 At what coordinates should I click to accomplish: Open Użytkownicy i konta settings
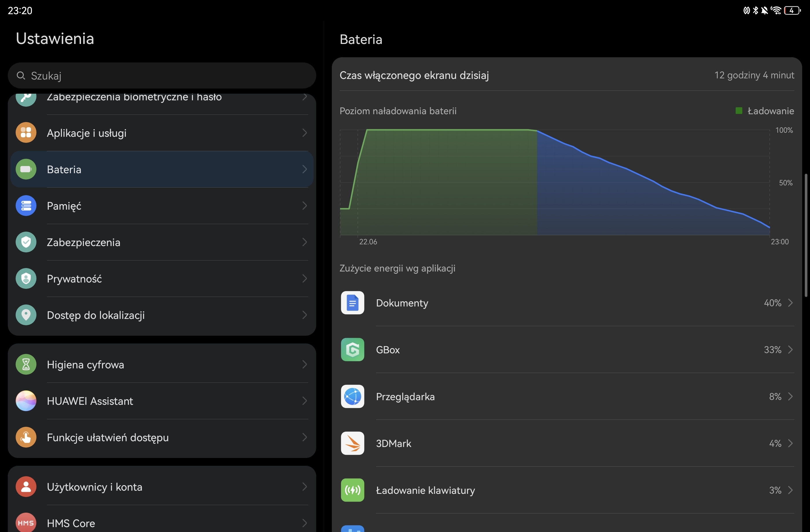[162, 486]
